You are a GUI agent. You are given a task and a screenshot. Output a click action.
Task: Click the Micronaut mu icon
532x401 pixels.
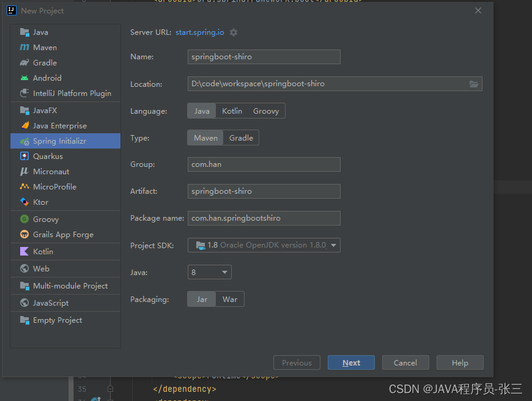[24, 172]
